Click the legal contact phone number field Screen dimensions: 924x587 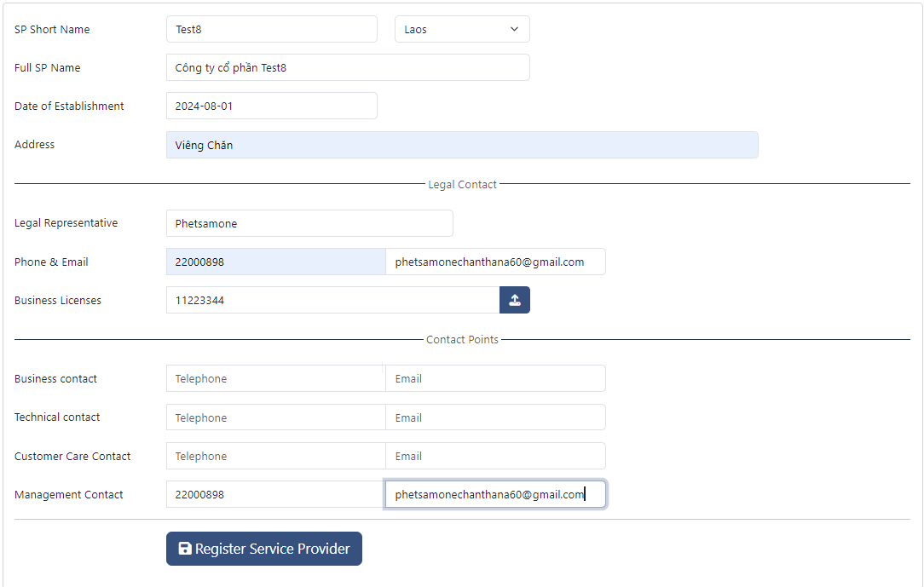(x=275, y=262)
